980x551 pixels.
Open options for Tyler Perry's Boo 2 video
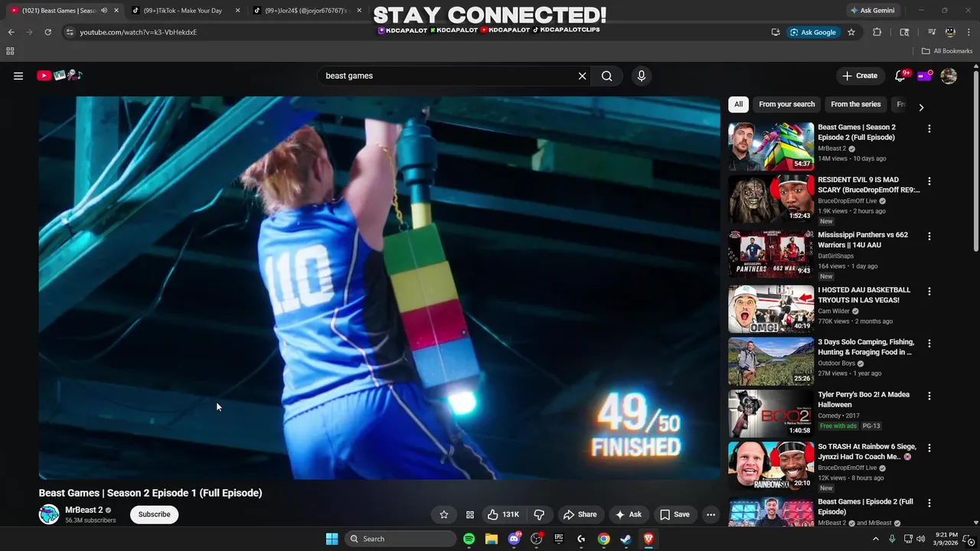click(x=929, y=396)
